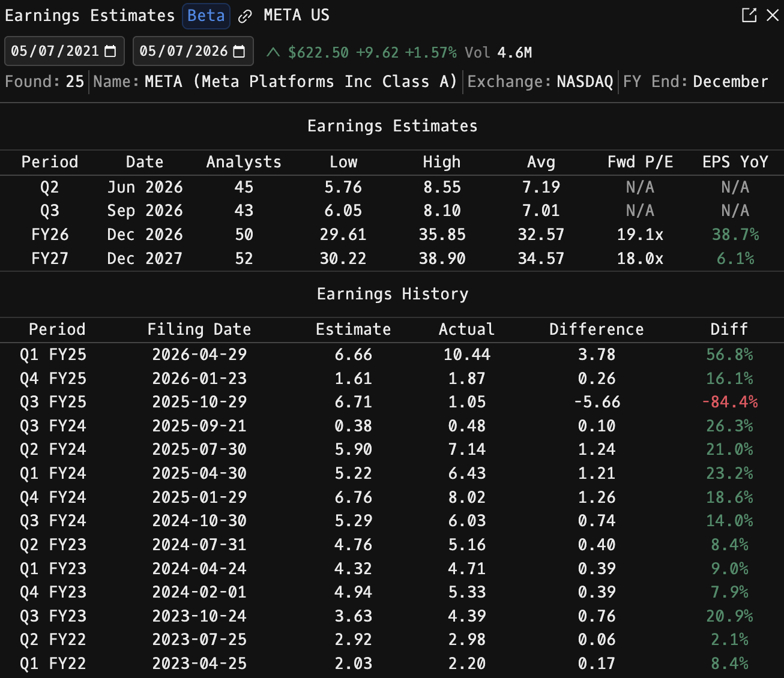Image resolution: width=784 pixels, height=678 pixels.
Task: Click the 20.9% diff value
Action: [x=729, y=616]
